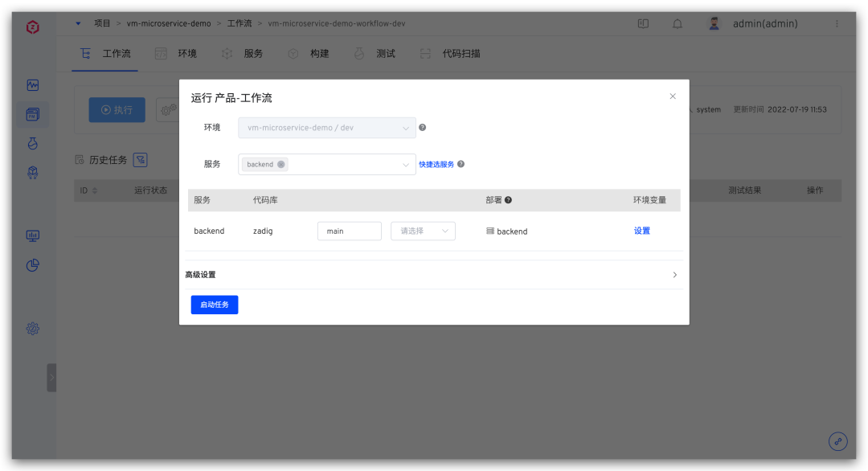Viewport: 868px width, 471px height.
Task: Click the 历史任务 heading
Action: click(x=108, y=160)
